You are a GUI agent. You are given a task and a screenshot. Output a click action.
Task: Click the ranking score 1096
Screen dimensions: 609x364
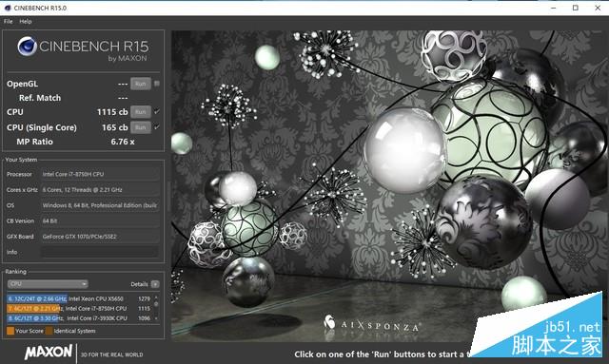coord(144,318)
